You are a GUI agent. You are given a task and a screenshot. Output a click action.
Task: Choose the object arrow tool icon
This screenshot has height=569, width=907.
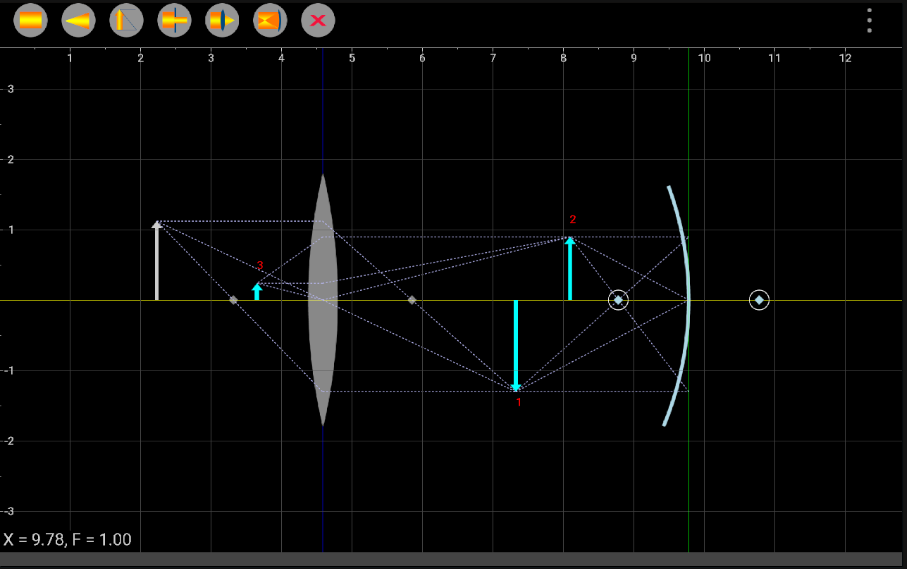(x=126, y=20)
